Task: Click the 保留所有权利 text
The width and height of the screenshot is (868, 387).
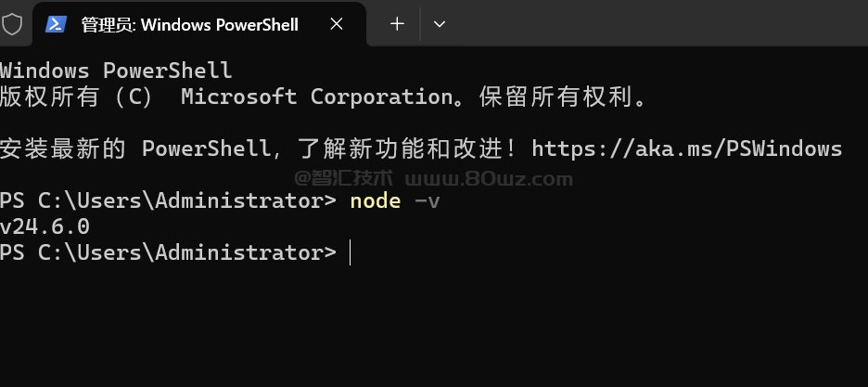Action: (555, 97)
